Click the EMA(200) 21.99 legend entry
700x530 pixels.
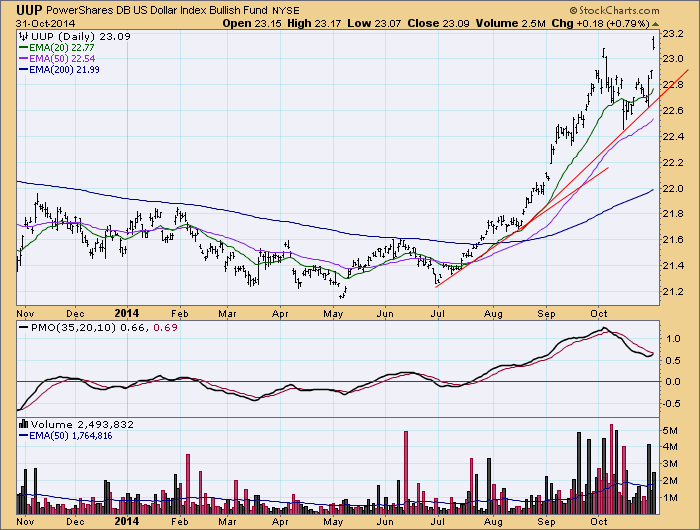pyautogui.click(x=59, y=70)
